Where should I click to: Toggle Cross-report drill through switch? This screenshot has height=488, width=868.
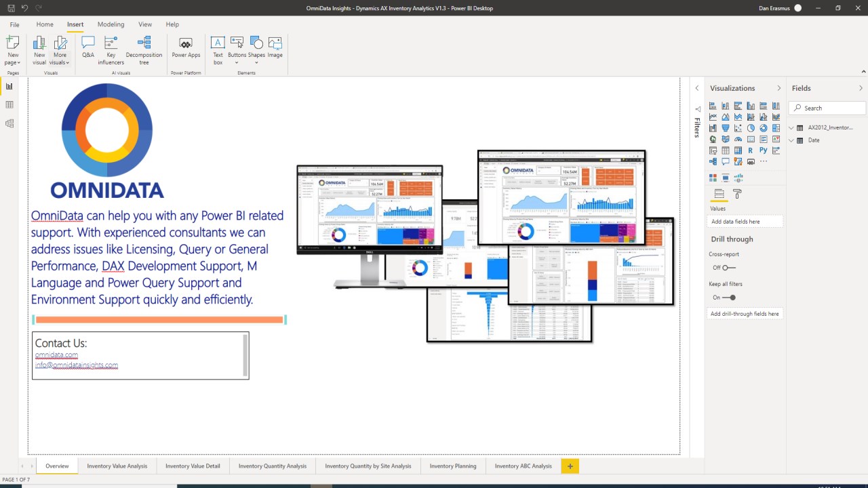click(x=729, y=268)
